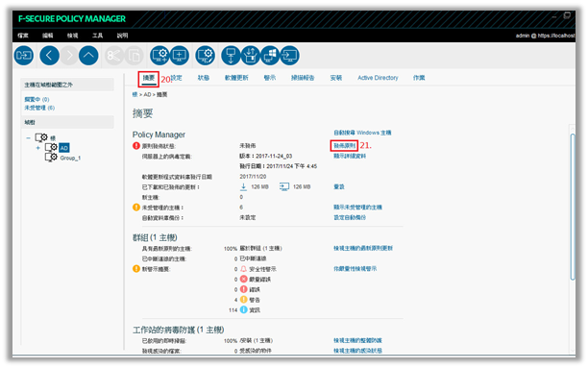Screen dimensions: 588x368
Task: Switch to the 安裝 tab
Action: pyautogui.click(x=336, y=78)
